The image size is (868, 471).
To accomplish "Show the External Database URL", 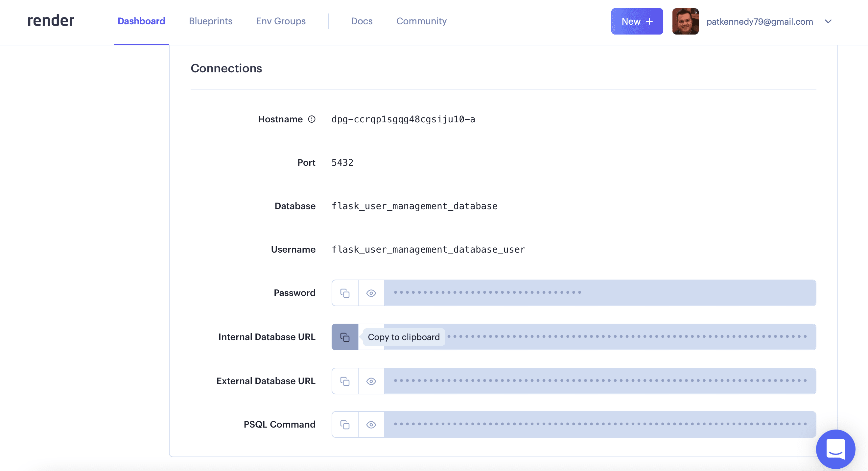I will click(371, 381).
